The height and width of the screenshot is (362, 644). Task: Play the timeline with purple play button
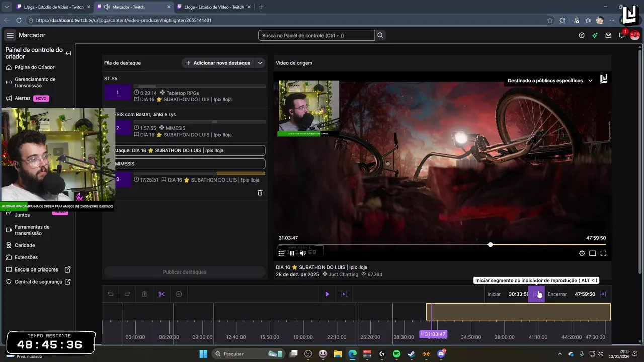pyautogui.click(x=327, y=294)
